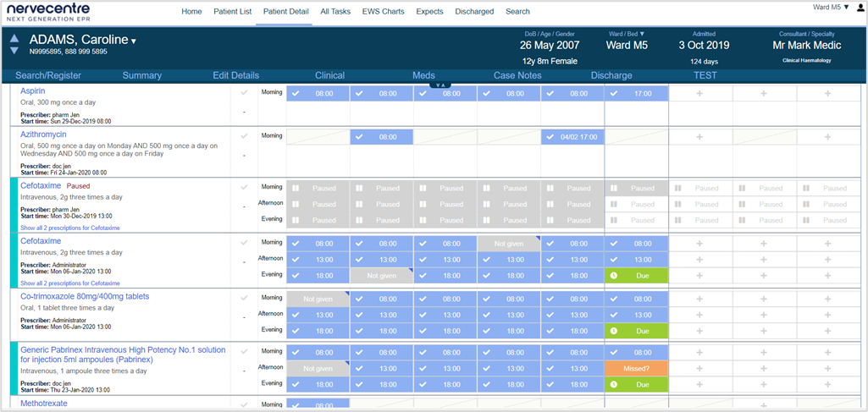The width and height of the screenshot is (868, 412).
Task: Select the orange Missed? dose cell
Action: click(636, 369)
